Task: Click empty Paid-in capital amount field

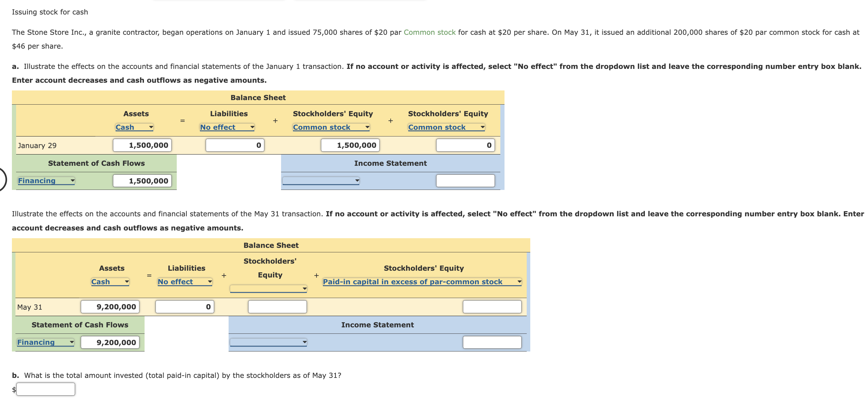Action: (492, 307)
